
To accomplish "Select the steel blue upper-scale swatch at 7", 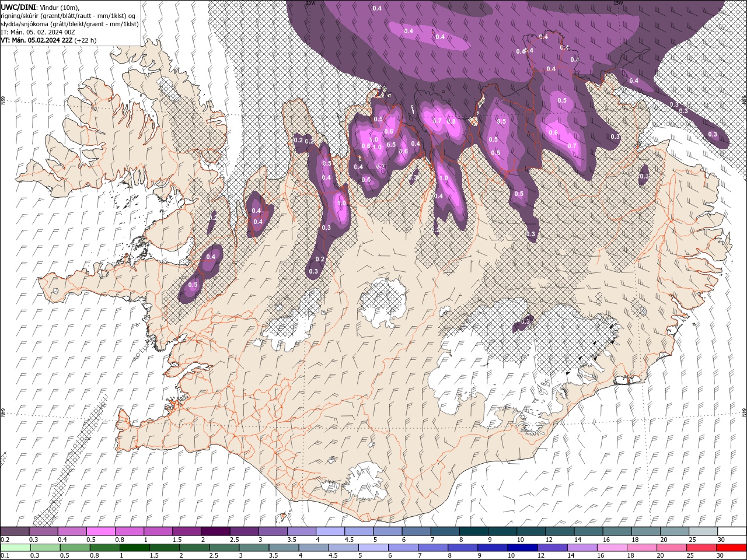I will click(x=445, y=531).
